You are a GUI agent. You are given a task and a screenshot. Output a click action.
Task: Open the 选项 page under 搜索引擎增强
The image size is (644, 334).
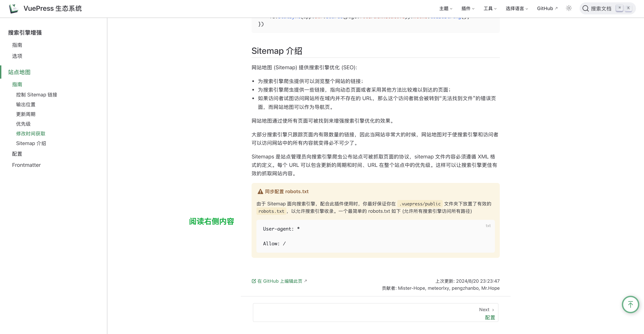[17, 56]
